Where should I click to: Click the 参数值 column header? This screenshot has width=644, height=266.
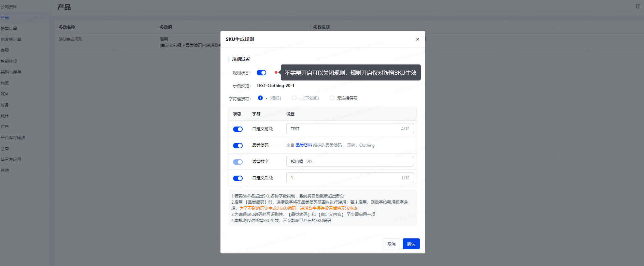tap(166, 27)
